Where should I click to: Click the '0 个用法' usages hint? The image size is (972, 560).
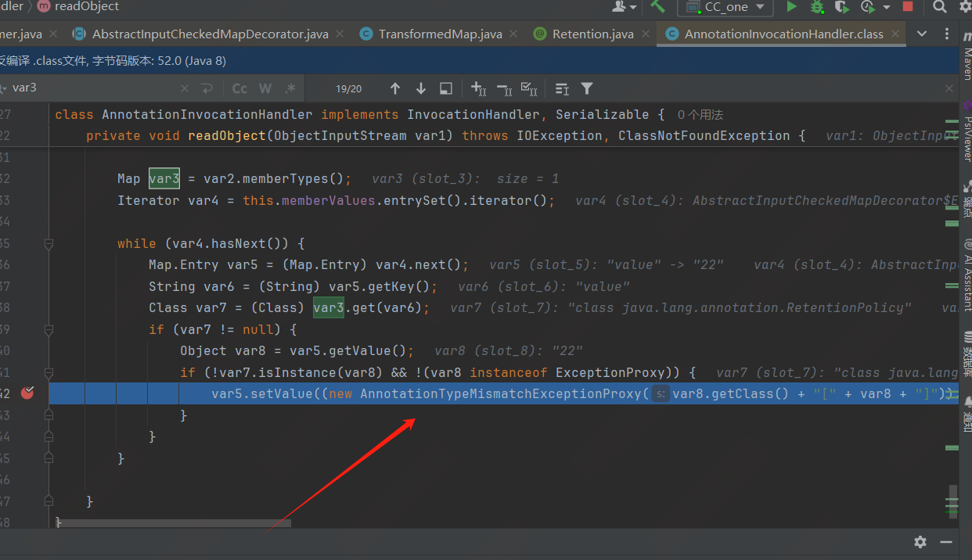tap(700, 115)
